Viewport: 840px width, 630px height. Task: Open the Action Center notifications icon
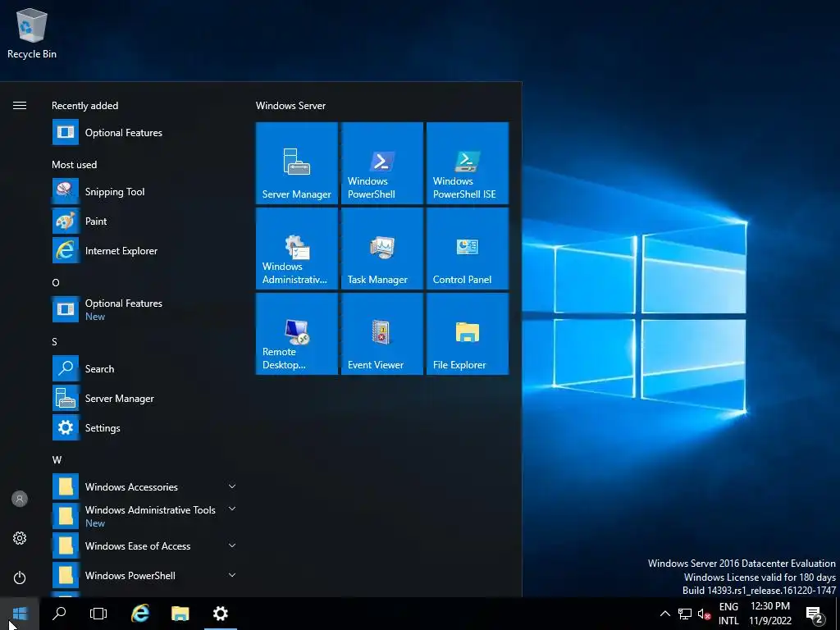(x=815, y=614)
